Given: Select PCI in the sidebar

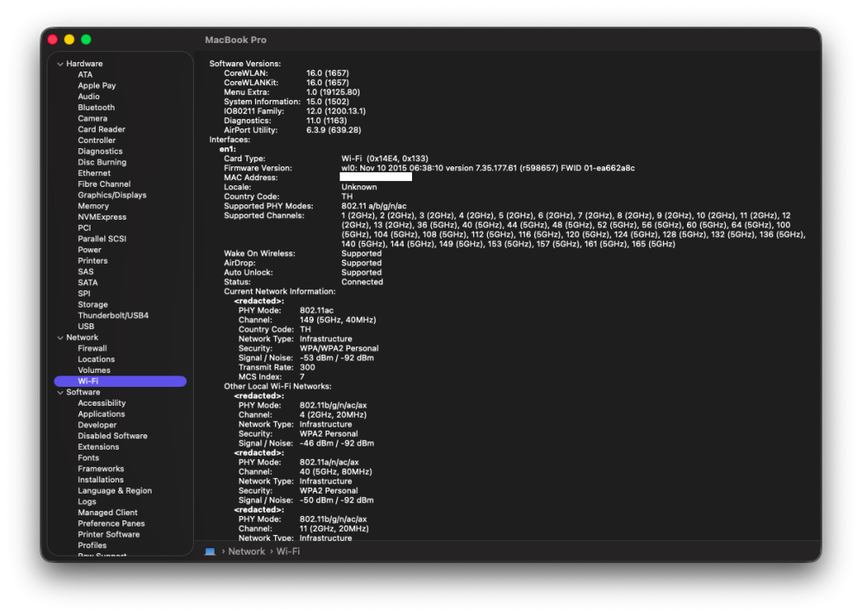Looking at the screenshot, I should point(84,228).
